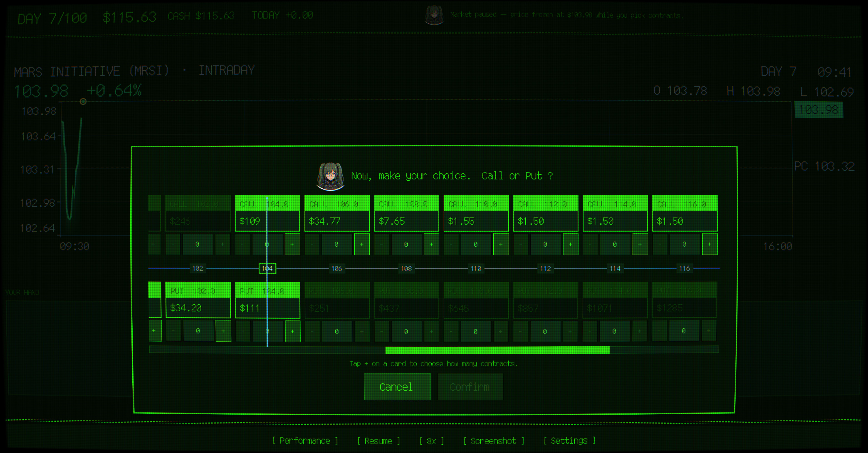The height and width of the screenshot is (453, 868).
Task: Select the CALL 114.0 card priced $1.50
Action: point(615,213)
